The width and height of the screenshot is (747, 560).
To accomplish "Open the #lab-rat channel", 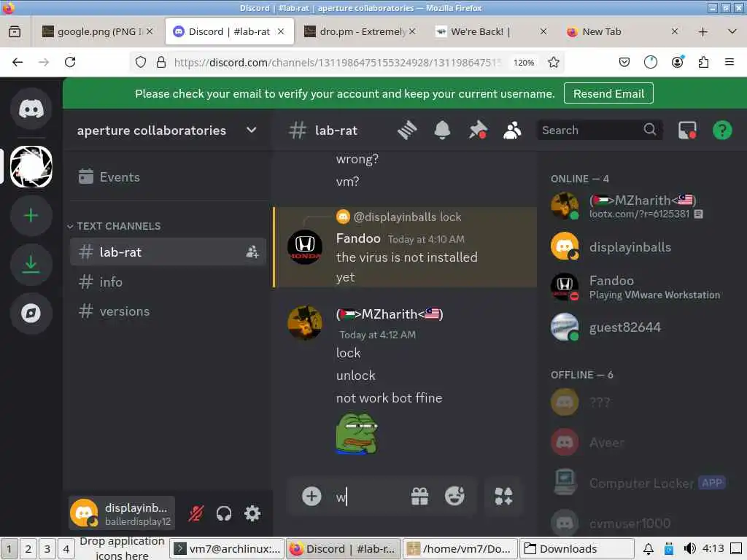I will 167,252.
